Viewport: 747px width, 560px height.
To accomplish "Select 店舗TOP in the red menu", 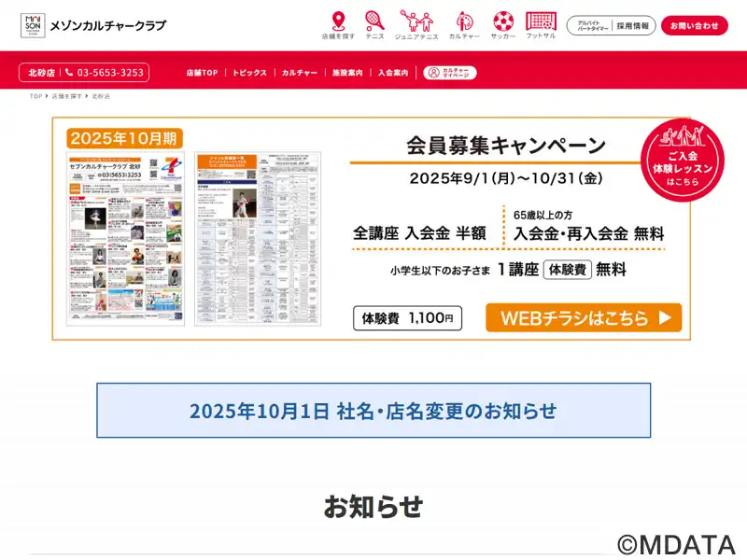I will (202, 73).
